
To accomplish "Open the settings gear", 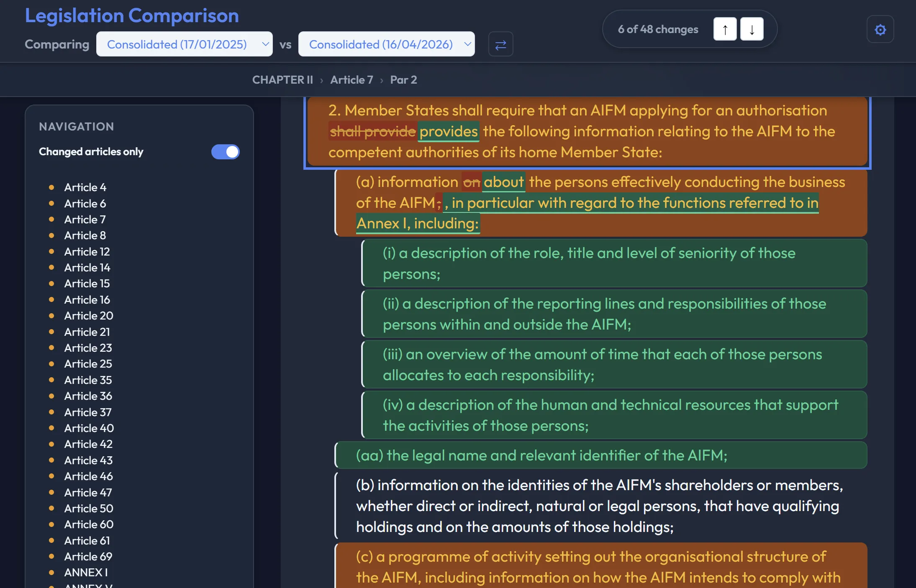I will pyautogui.click(x=880, y=29).
